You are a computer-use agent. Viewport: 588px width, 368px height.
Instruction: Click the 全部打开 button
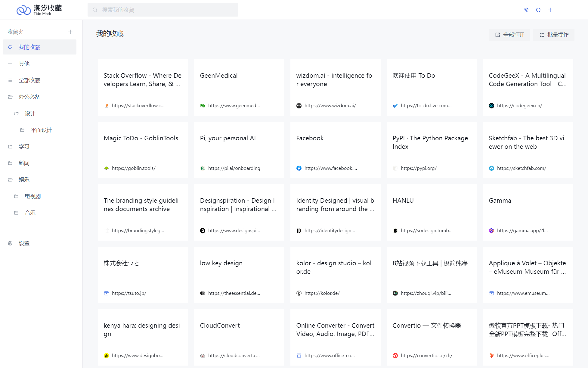pos(510,35)
